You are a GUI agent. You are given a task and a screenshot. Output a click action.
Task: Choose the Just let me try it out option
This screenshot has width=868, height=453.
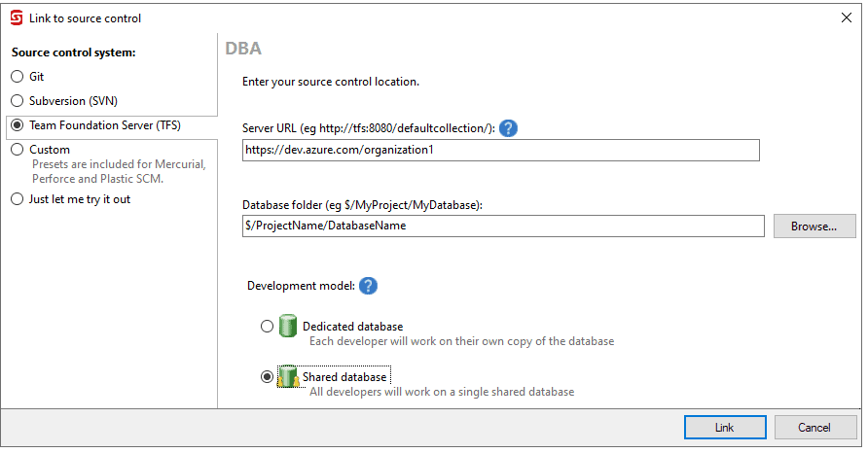pyautogui.click(x=18, y=199)
